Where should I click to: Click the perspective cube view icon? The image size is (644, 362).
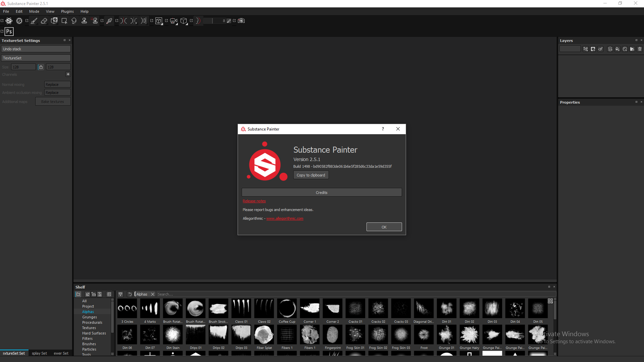click(184, 21)
